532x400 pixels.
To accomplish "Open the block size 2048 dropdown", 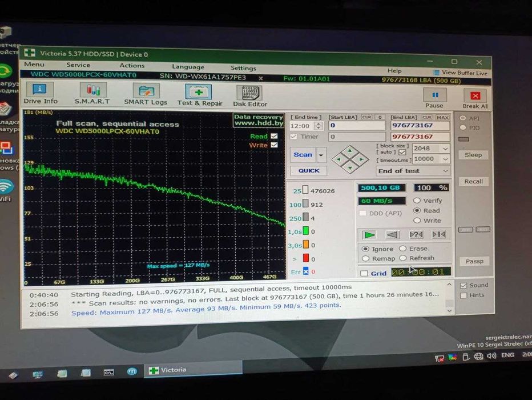I will [x=445, y=149].
